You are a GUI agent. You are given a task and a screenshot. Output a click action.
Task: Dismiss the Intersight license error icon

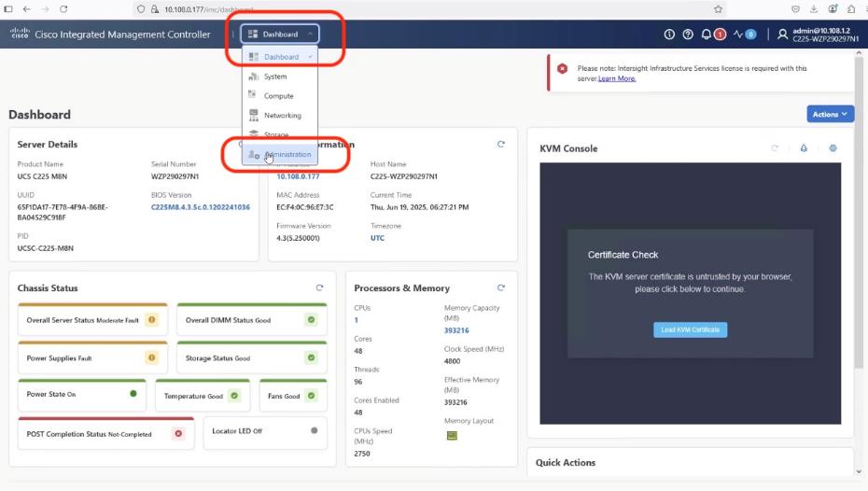point(563,69)
